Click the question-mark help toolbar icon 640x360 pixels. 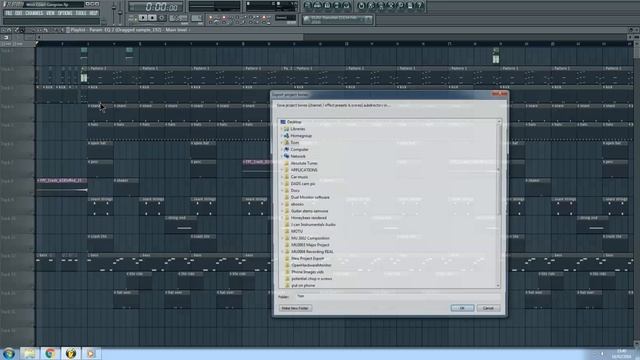coord(420,6)
